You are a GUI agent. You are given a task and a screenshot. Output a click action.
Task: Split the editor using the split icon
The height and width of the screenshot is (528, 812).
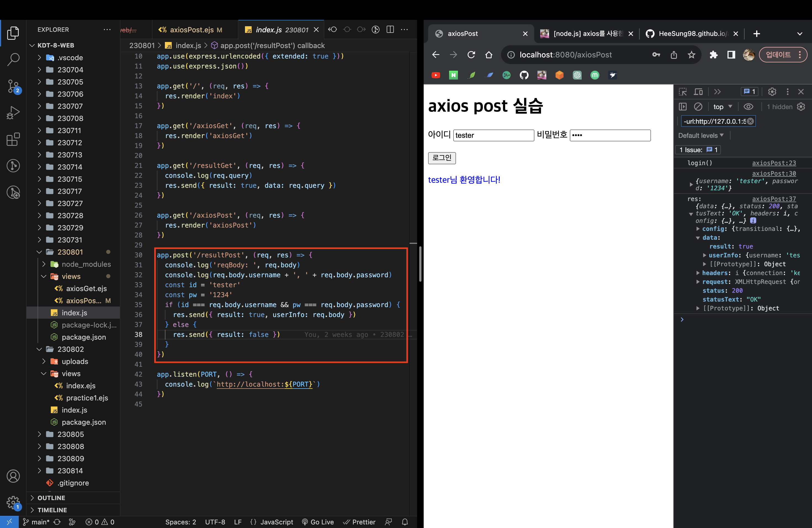click(390, 30)
